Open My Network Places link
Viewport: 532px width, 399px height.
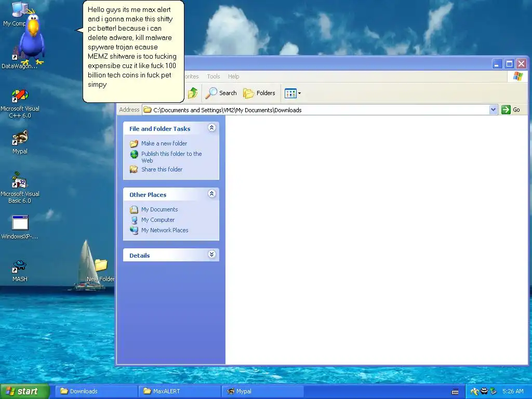(x=165, y=230)
